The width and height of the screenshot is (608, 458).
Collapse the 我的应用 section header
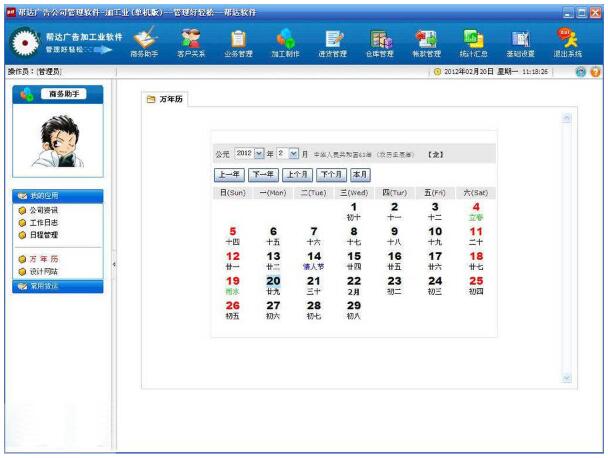58,196
